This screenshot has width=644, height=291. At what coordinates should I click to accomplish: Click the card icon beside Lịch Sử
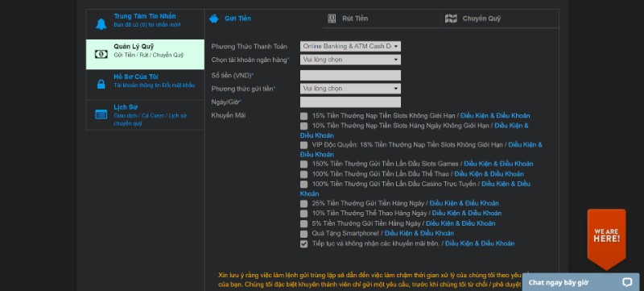pyautogui.click(x=101, y=114)
